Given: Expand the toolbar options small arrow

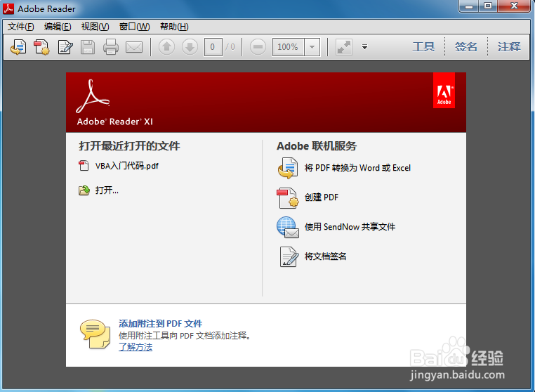Looking at the screenshot, I should 365,47.
